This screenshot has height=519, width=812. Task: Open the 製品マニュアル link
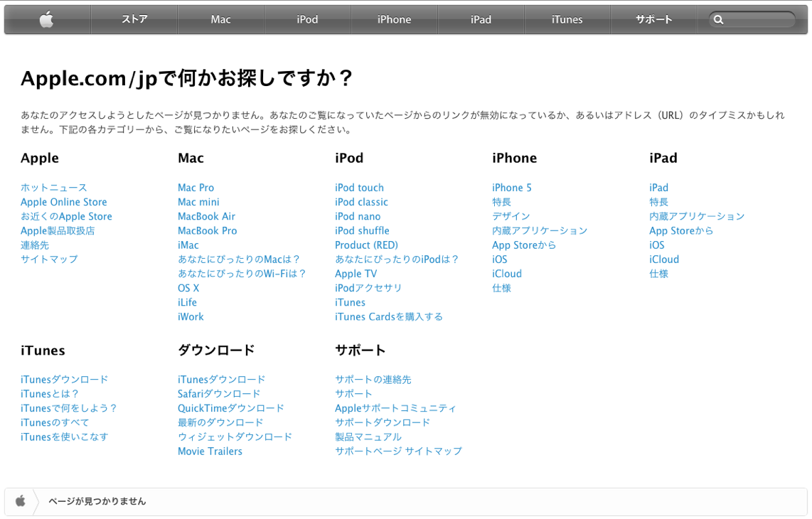[x=368, y=437]
